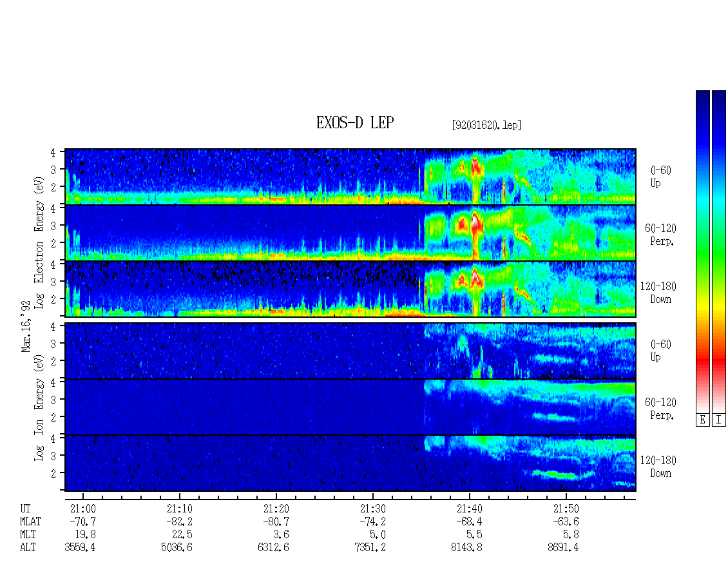Click the MLAT value -80.7

tap(276, 521)
